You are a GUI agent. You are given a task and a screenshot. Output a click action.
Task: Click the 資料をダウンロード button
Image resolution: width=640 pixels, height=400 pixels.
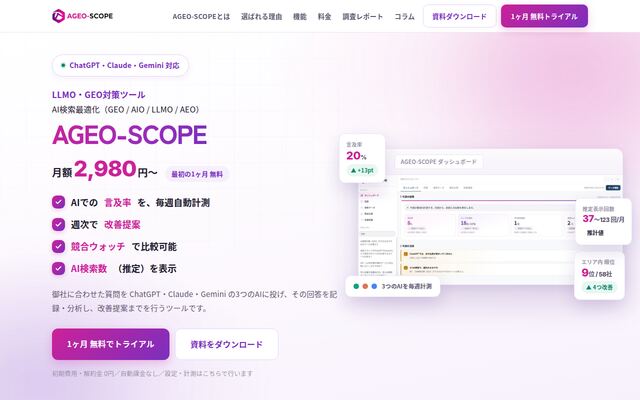pos(227,344)
